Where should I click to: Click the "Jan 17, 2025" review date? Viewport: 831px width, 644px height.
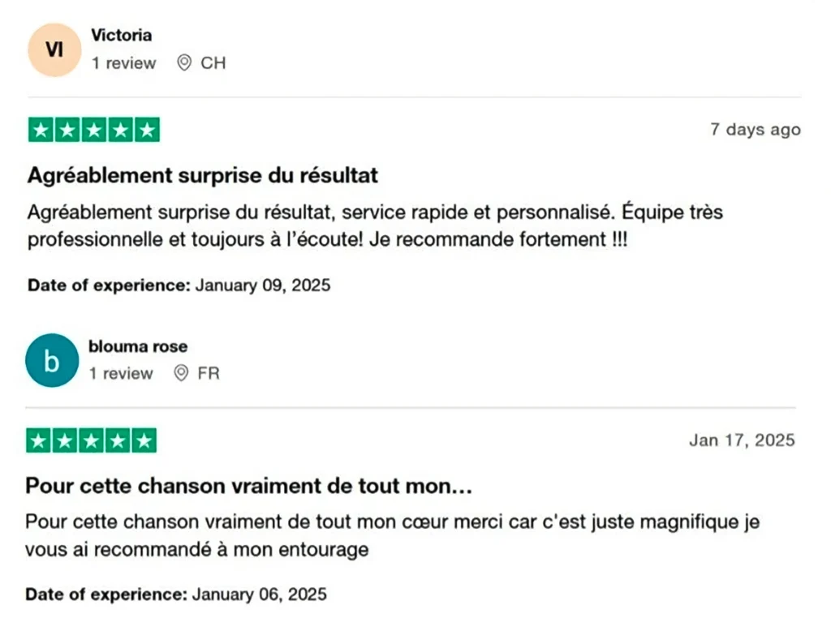coord(742,440)
